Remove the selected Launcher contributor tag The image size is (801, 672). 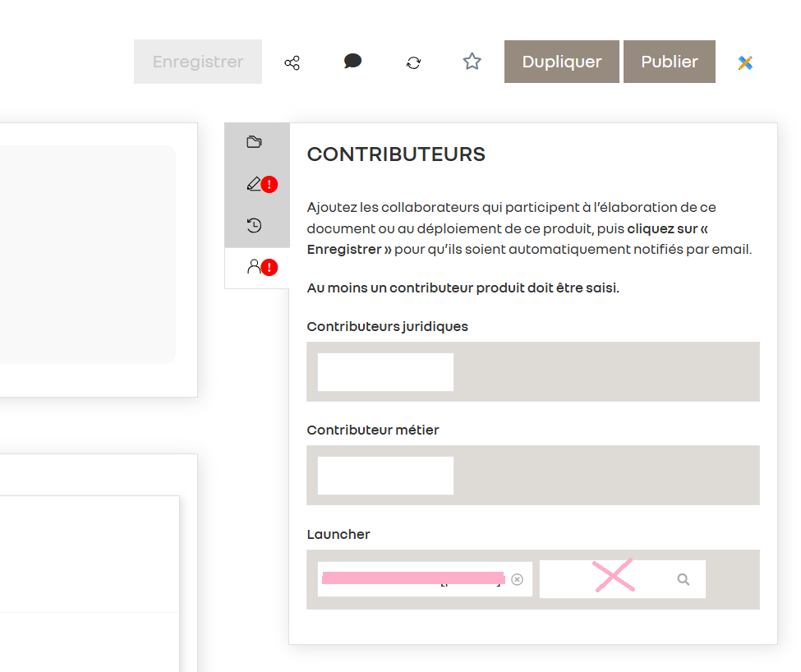tap(517, 579)
